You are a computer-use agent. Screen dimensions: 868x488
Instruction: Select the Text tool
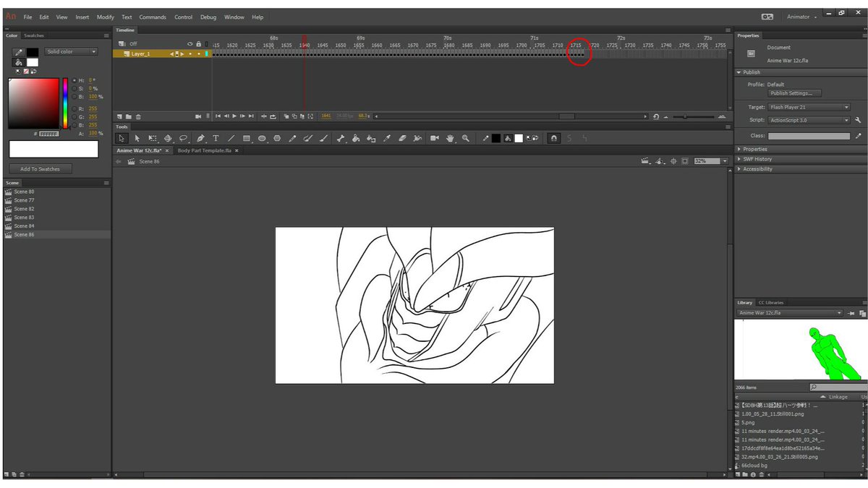(216, 137)
